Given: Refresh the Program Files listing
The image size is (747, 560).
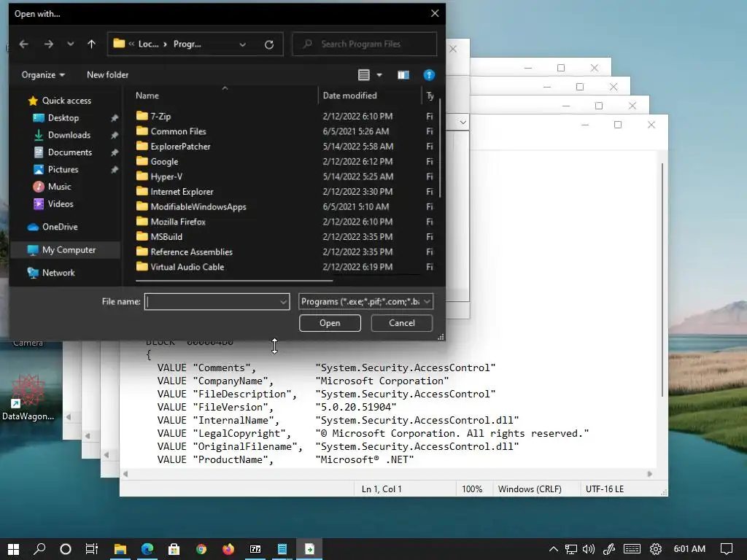Looking at the screenshot, I should click(269, 44).
